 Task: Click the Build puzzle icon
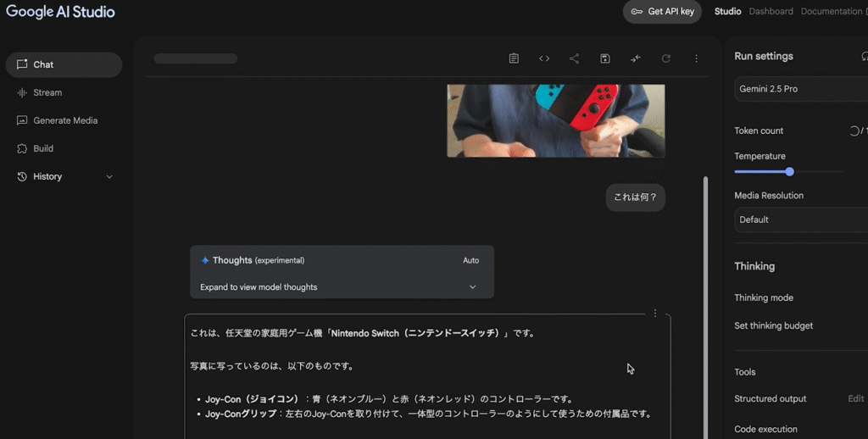(22, 148)
